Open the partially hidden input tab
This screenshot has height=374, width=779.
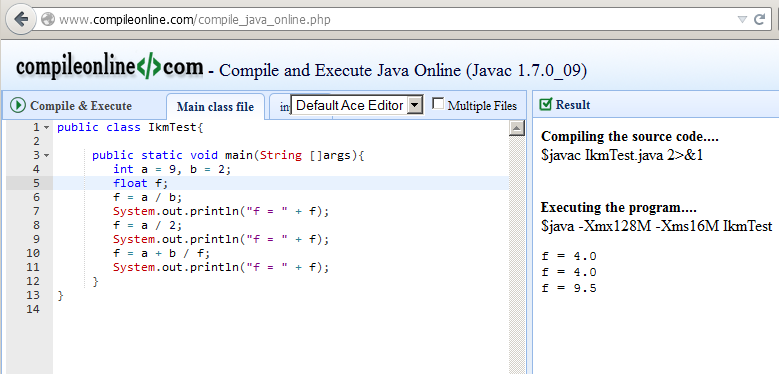tap(281, 107)
